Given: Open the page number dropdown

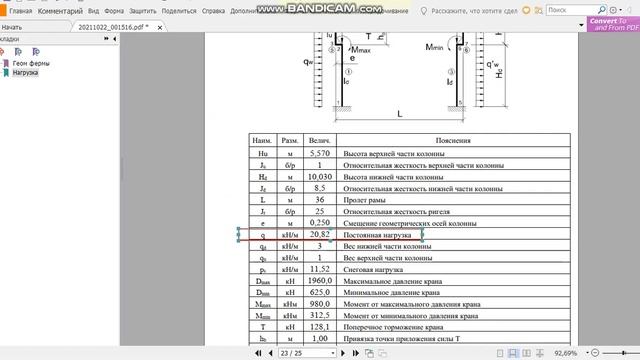Looking at the screenshot, I should click(333, 353).
